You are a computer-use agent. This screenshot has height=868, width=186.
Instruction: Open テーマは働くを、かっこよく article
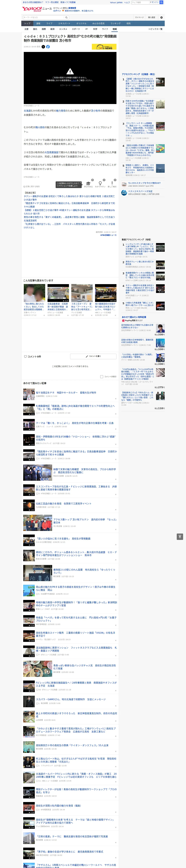click(75, 423)
